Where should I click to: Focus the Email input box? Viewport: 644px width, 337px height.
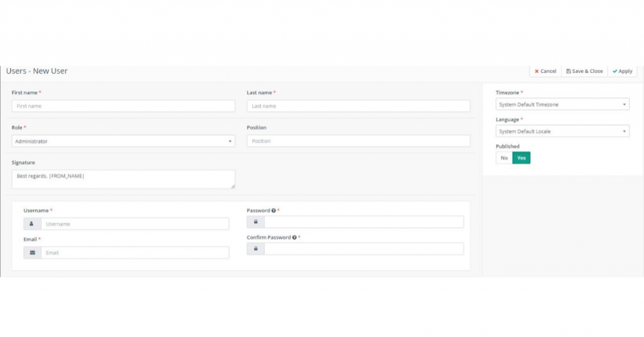[x=135, y=253]
